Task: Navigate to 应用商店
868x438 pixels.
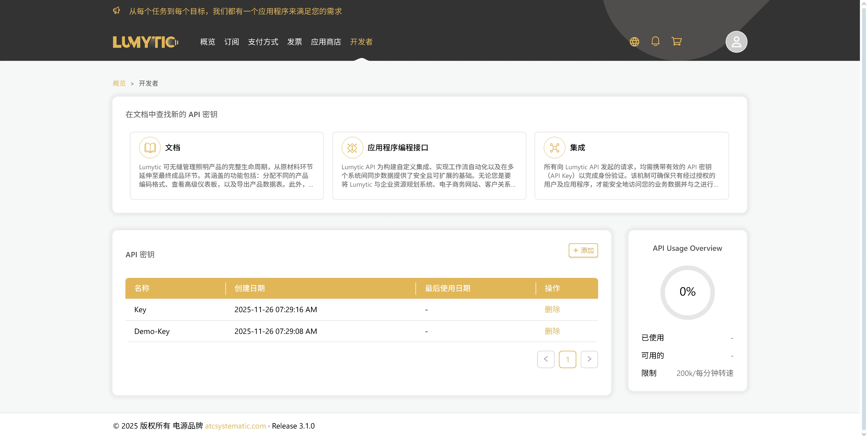Action: (326, 42)
